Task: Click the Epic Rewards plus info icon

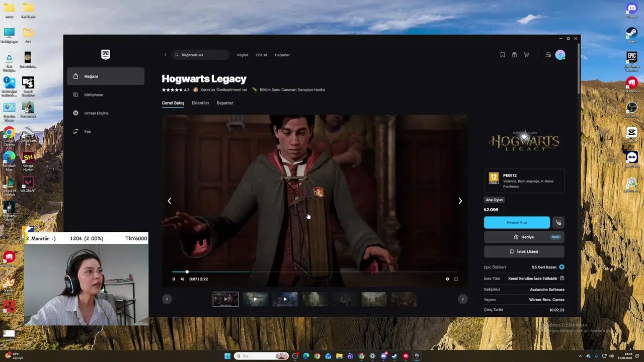Action: click(x=561, y=267)
